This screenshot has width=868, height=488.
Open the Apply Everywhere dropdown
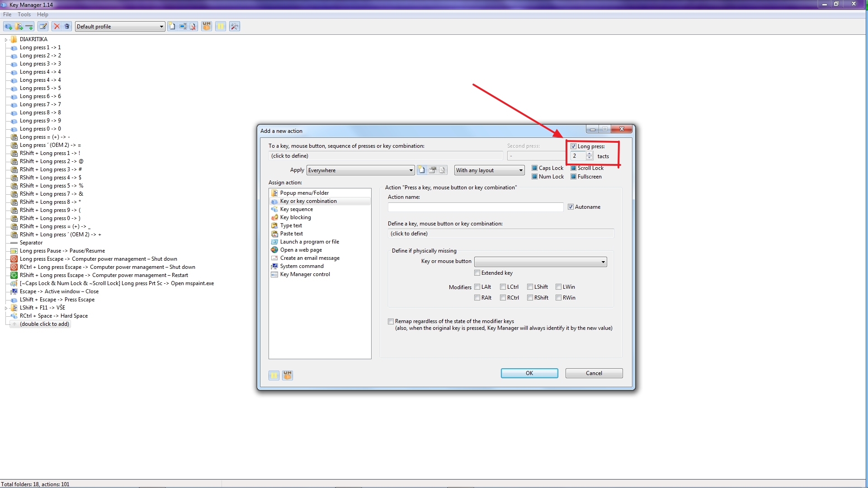pyautogui.click(x=360, y=170)
